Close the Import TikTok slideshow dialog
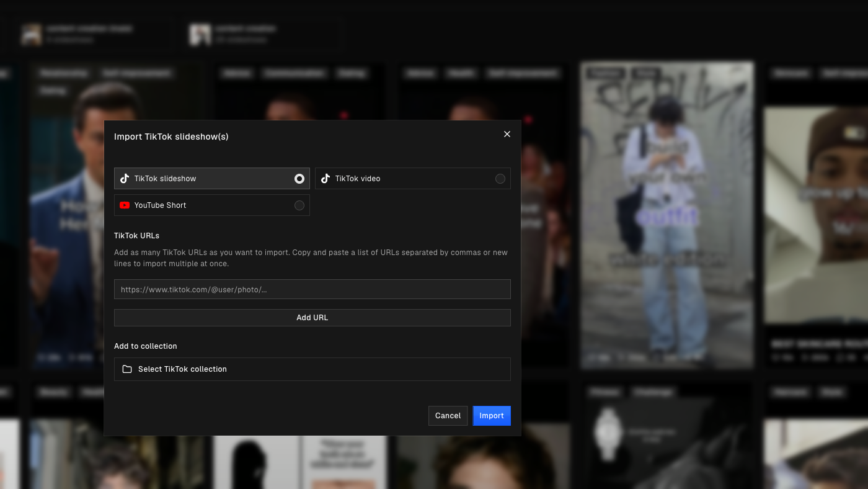This screenshot has width=868, height=489. [x=507, y=134]
